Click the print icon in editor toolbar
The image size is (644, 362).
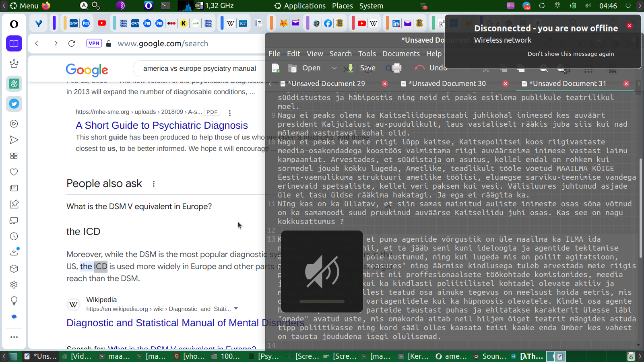(x=396, y=68)
